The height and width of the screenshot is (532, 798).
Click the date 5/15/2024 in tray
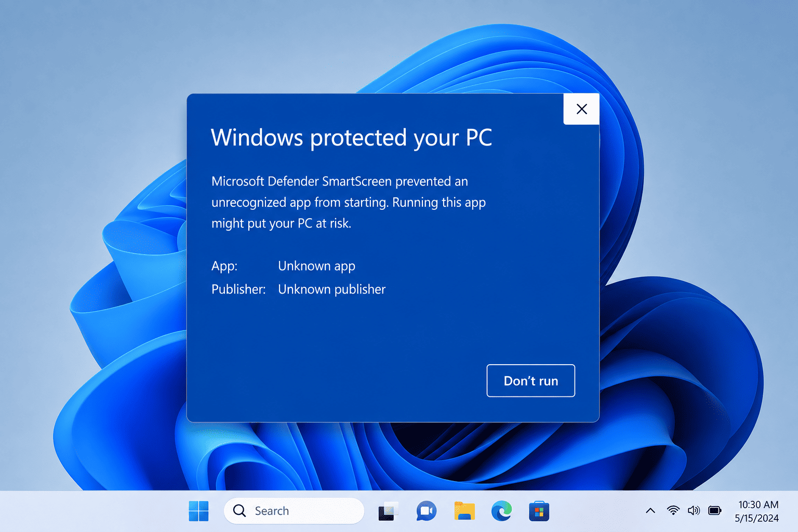point(757,518)
